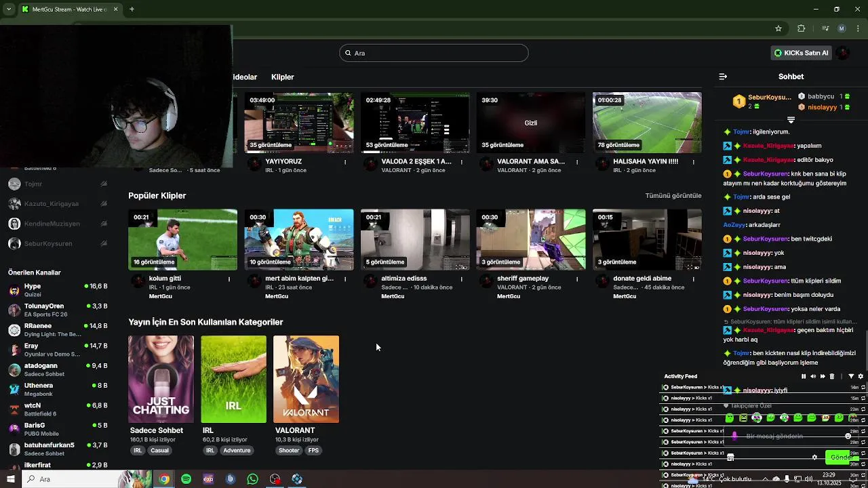
Task: Open options menu for sheriff gameplay clip
Action: coord(577,279)
